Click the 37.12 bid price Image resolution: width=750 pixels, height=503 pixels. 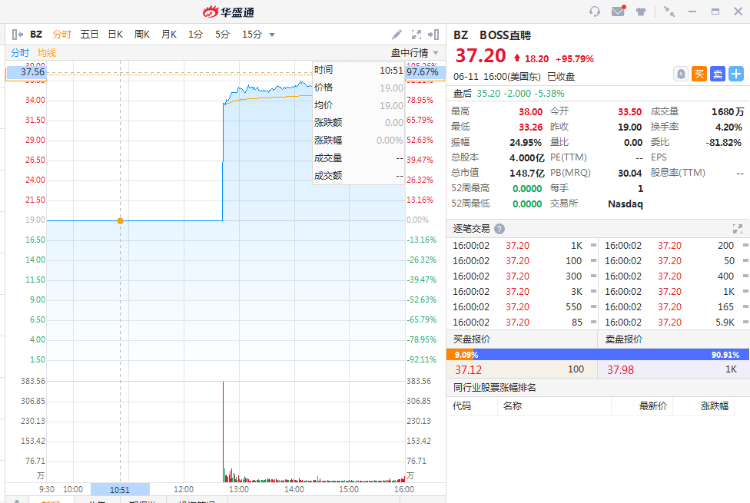468,370
